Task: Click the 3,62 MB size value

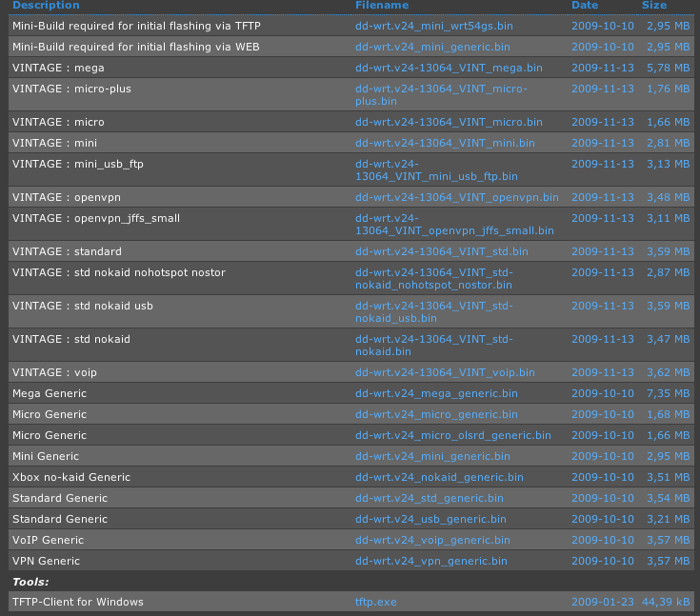Action: point(669,372)
